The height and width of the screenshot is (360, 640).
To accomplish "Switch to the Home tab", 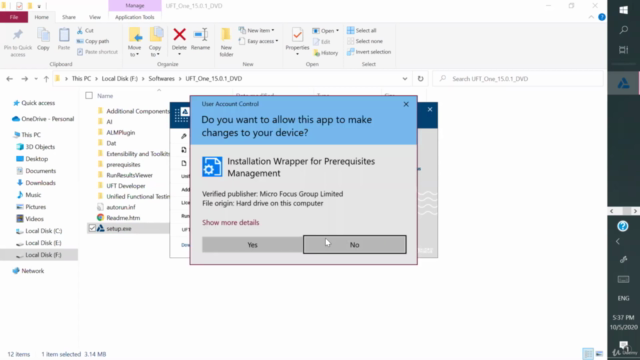I will [41, 17].
